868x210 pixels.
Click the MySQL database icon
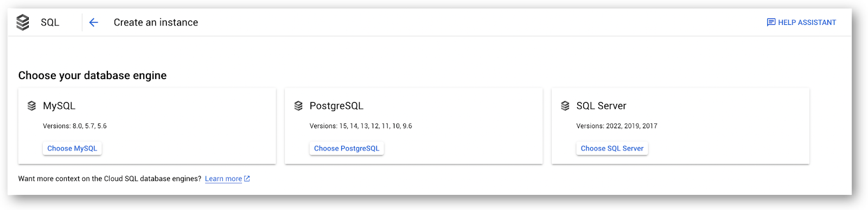(x=31, y=106)
